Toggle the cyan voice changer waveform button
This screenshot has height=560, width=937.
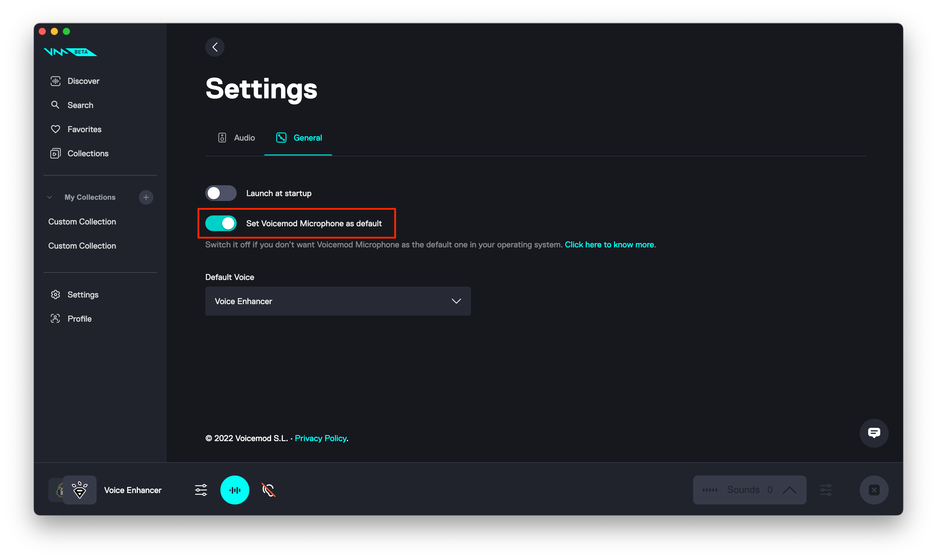point(235,490)
